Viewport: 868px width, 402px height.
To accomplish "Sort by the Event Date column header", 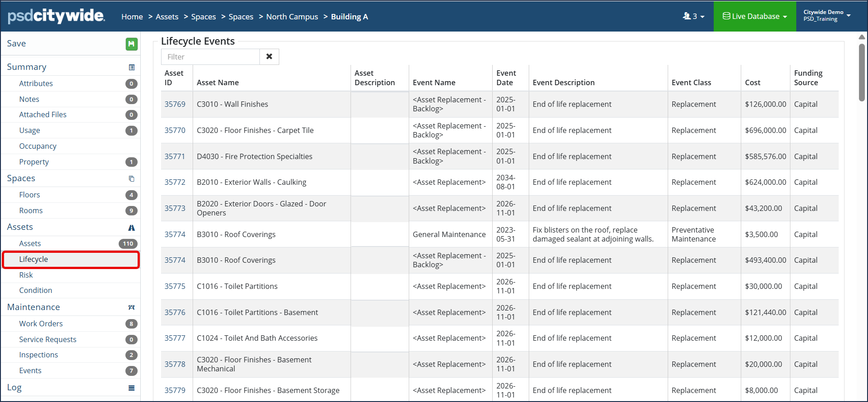I will point(506,78).
